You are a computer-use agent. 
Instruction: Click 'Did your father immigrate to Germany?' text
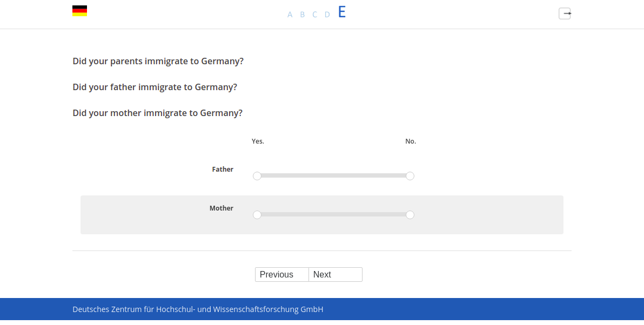pyautogui.click(x=155, y=87)
